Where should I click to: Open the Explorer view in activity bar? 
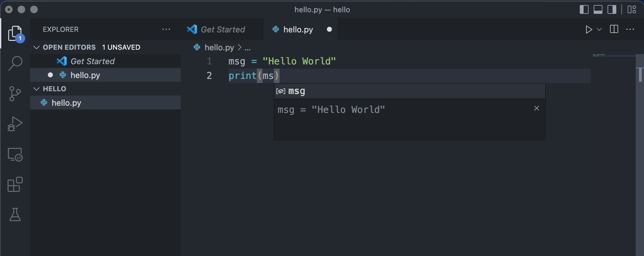[x=15, y=33]
